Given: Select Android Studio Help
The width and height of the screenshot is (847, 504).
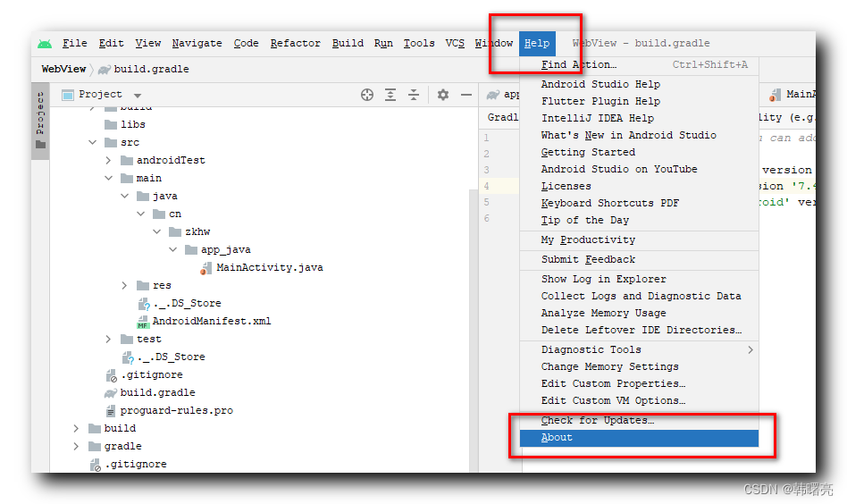Looking at the screenshot, I should click(x=639, y=84).
